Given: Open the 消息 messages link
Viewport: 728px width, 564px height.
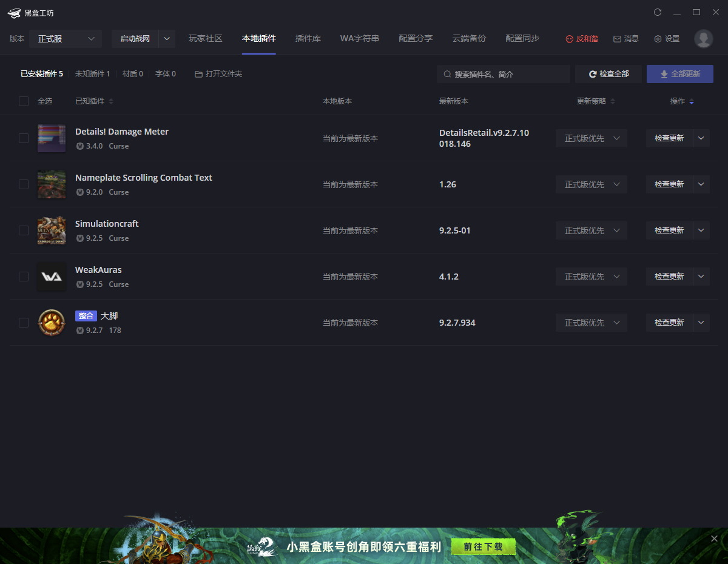Looking at the screenshot, I should pos(626,39).
